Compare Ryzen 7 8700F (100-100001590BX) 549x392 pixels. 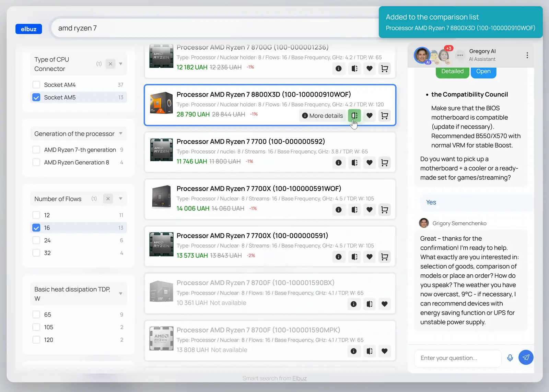click(x=370, y=304)
